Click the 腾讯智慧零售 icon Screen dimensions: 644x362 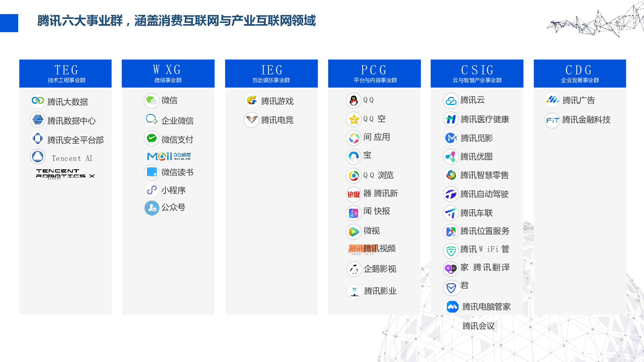451,175
